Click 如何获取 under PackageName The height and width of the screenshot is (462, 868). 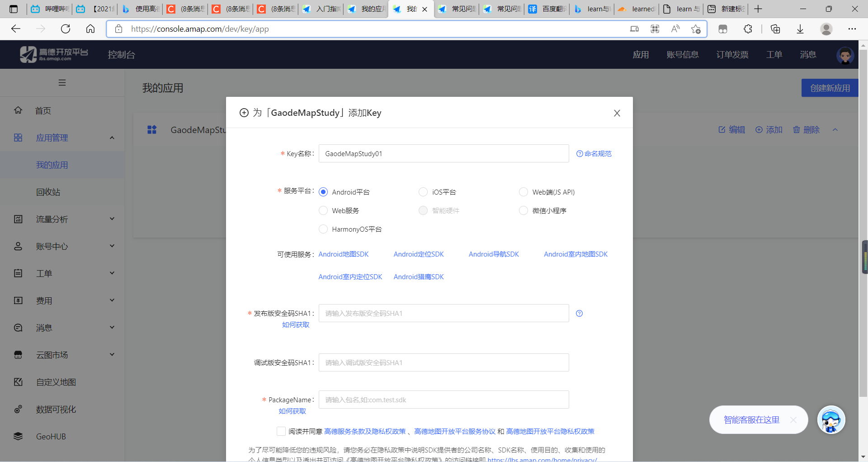(x=292, y=411)
